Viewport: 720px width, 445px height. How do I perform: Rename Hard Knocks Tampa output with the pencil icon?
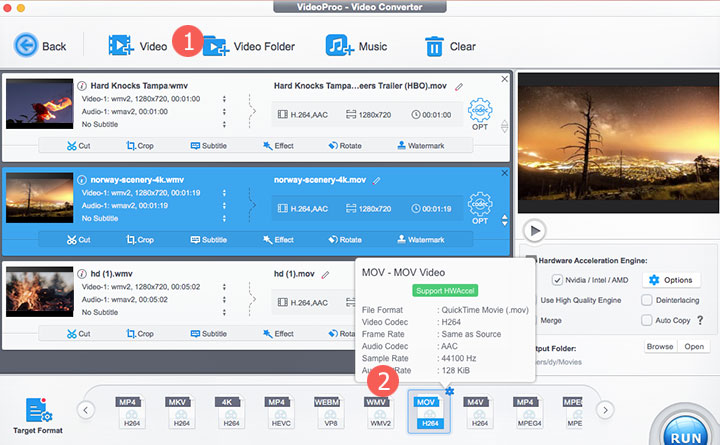(459, 87)
